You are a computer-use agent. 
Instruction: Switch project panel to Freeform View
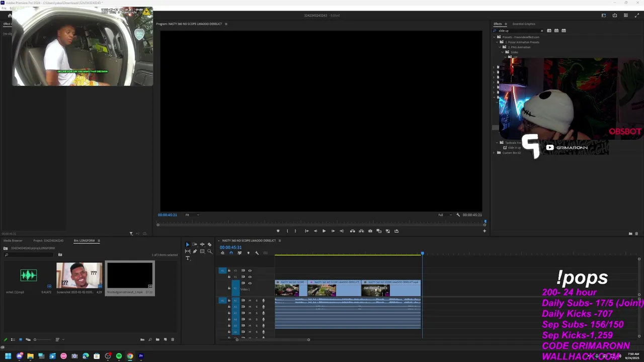click(28, 339)
